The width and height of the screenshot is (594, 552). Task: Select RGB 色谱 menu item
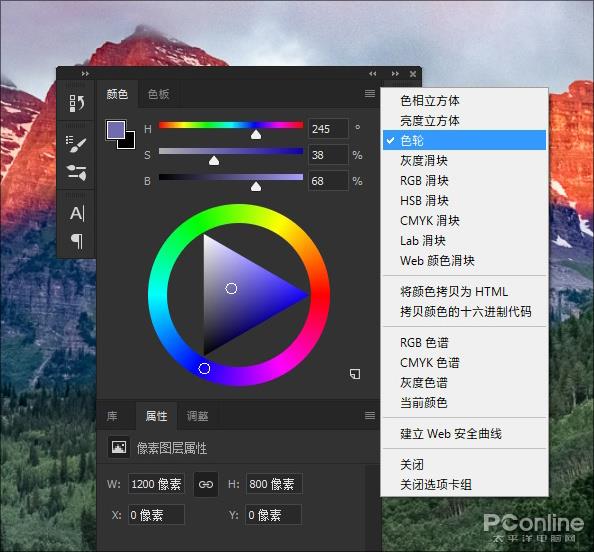[x=464, y=342]
